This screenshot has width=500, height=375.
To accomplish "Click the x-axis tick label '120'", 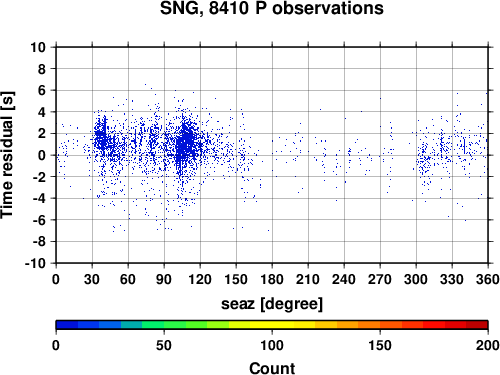I will pyautogui.click(x=200, y=279).
